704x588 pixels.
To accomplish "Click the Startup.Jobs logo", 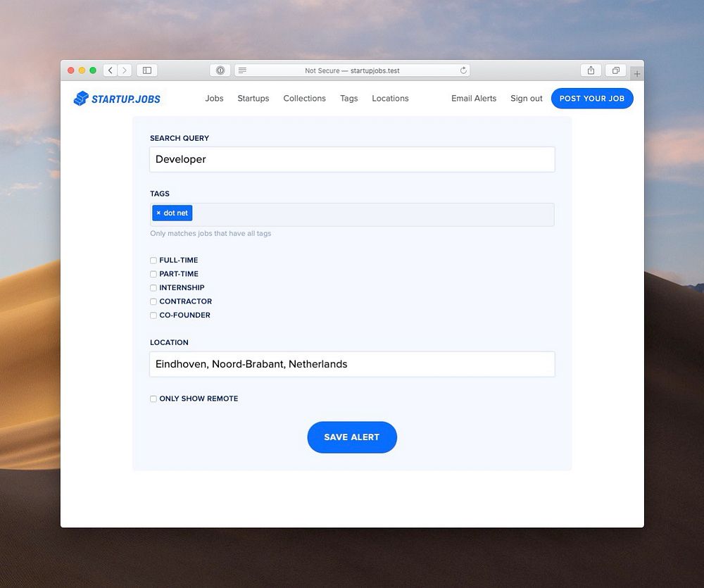I will tap(117, 99).
